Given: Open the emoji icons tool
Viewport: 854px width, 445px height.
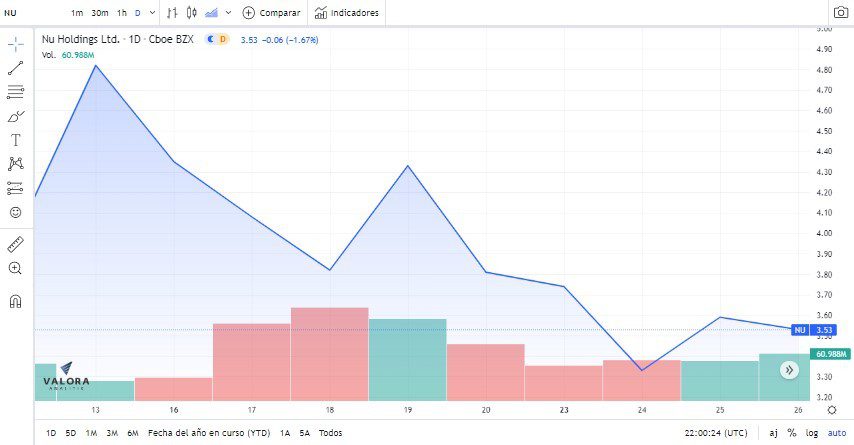Looking at the screenshot, I should point(16,212).
